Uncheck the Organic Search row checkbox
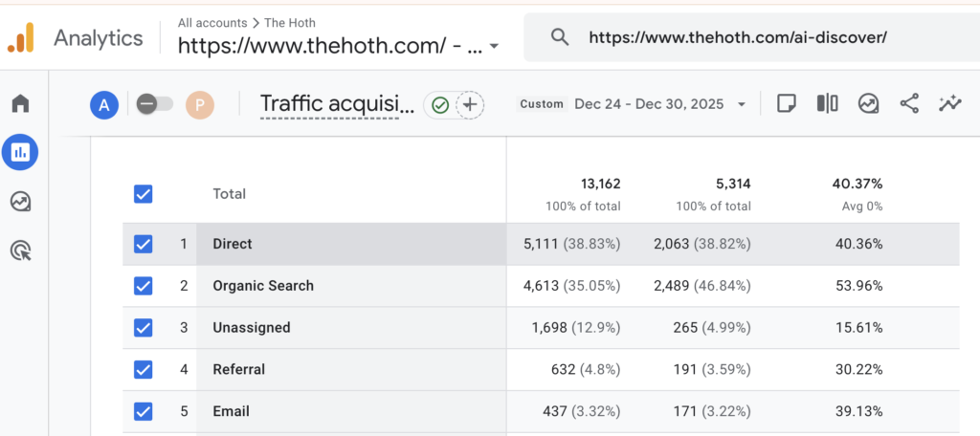The height and width of the screenshot is (436, 980). (144, 286)
